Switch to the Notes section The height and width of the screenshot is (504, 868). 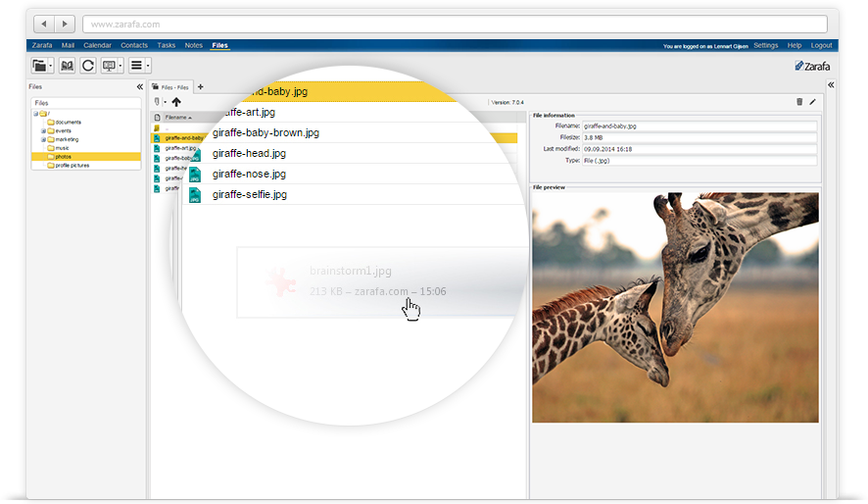pyautogui.click(x=194, y=45)
